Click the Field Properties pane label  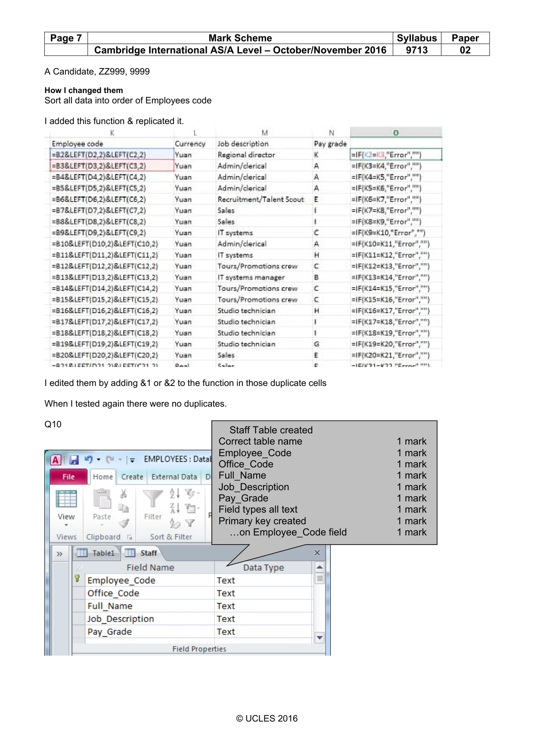click(199, 649)
